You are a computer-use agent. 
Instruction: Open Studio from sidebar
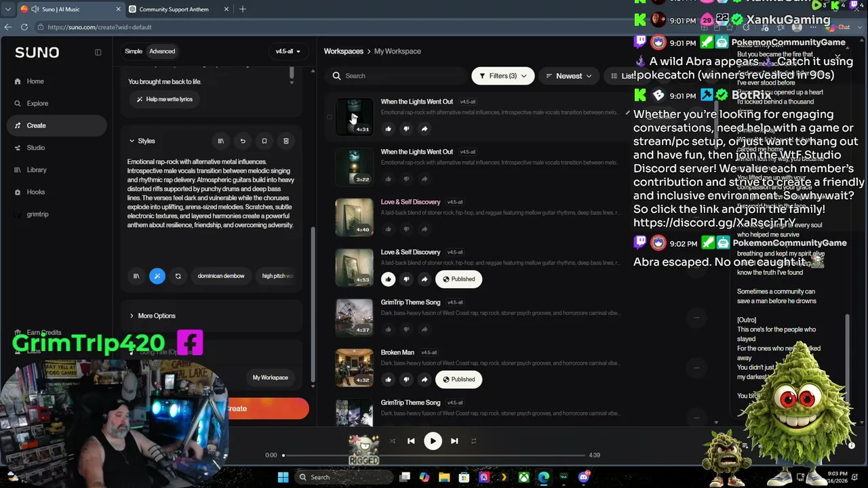(x=35, y=148)
